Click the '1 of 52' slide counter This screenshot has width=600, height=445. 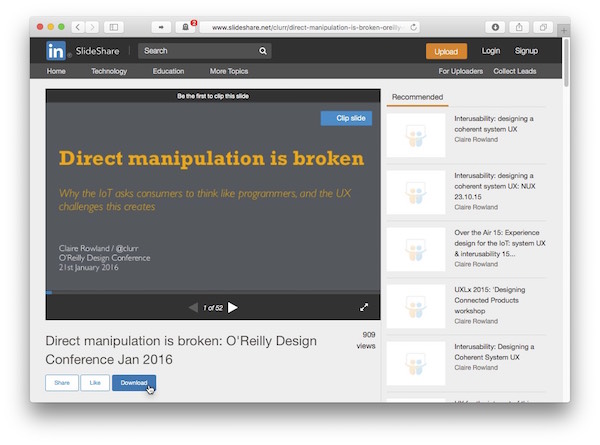tap(213, 308)
